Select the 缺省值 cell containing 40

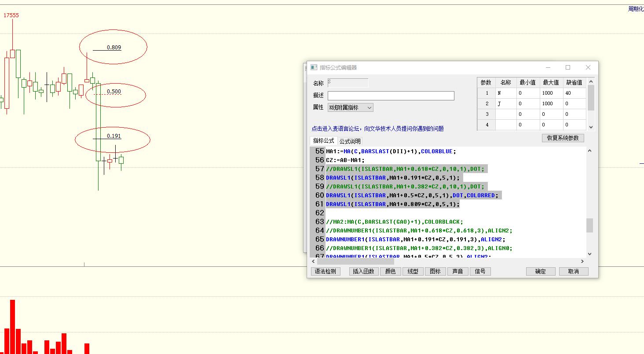574,93
